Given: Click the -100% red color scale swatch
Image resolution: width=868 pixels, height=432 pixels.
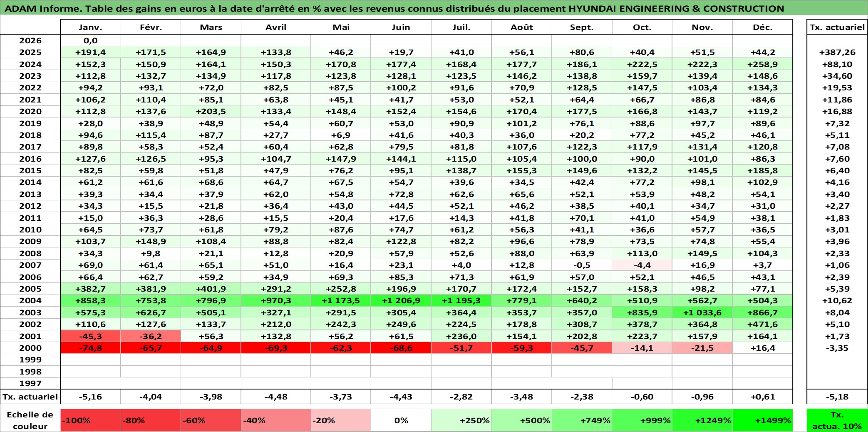Looking at the screenshot, I should [x=91, y=420].
